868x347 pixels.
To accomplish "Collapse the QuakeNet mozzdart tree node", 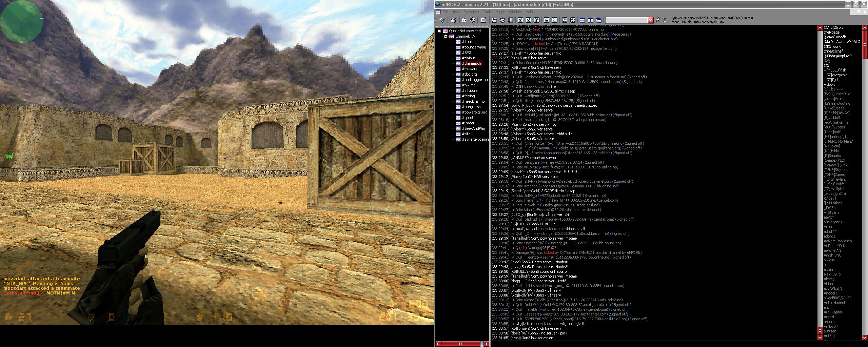I will pyautogui.click(x=439, y=31).
